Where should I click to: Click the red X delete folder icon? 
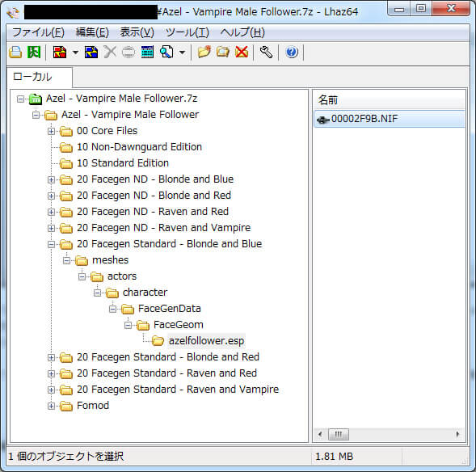click(x=242, y=53)
